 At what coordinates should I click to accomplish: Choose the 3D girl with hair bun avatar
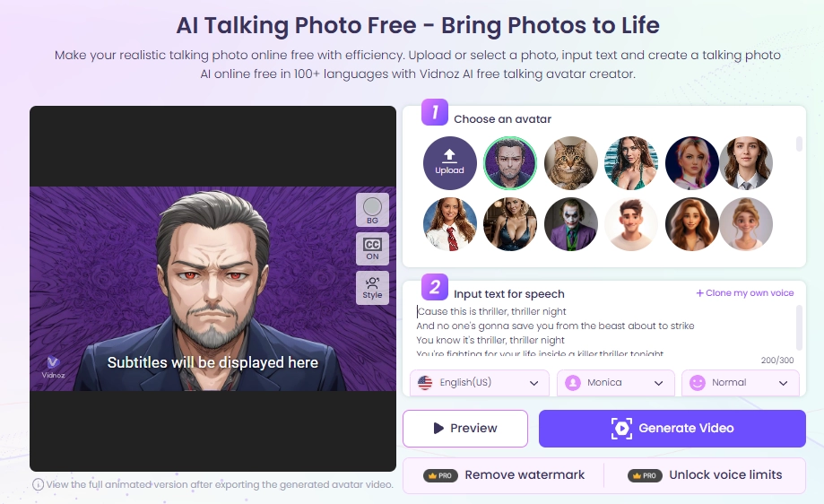point(746,224)
